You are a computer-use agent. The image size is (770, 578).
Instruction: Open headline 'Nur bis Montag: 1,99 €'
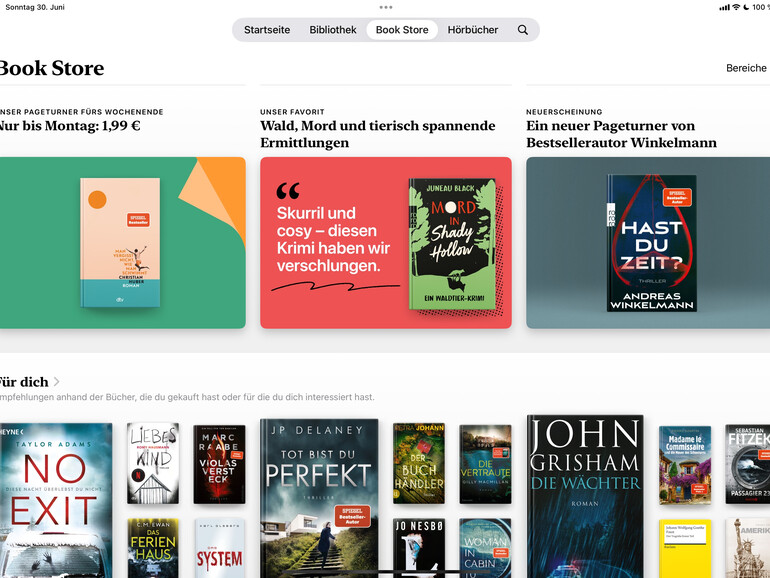point(70,126)
